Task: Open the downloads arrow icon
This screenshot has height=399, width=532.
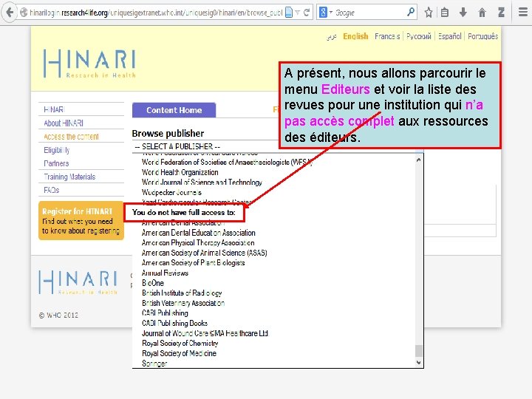Action: pyautogui.click(x=463, y=13)
